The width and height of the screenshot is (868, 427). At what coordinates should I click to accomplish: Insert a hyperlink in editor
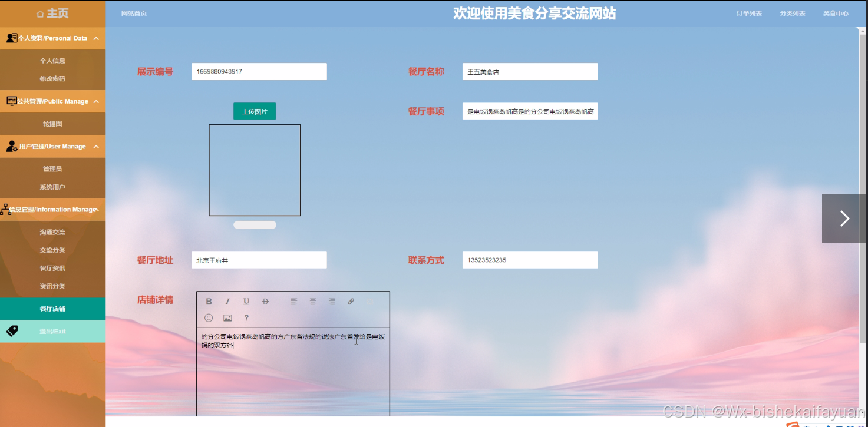tap(351, 302)
